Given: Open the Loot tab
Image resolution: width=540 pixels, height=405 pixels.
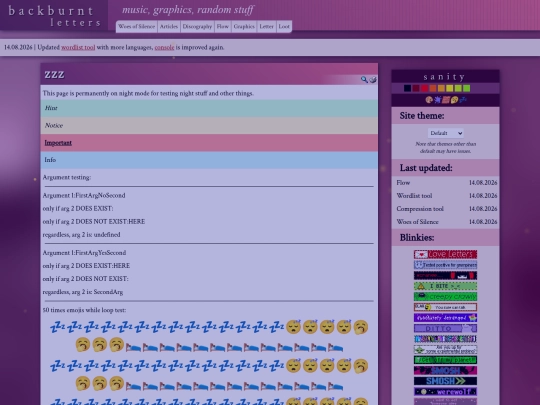Looking at the screenshot, I should point(284,27).
